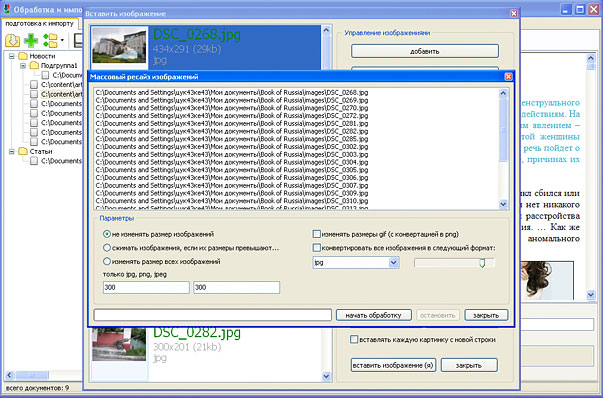Click DSC_0268.jpg filename text

click(197, 35)
